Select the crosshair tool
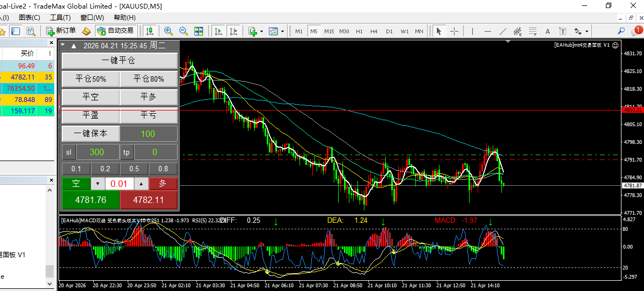The width and height of the screenshot is (644, 291). point(454,31)
